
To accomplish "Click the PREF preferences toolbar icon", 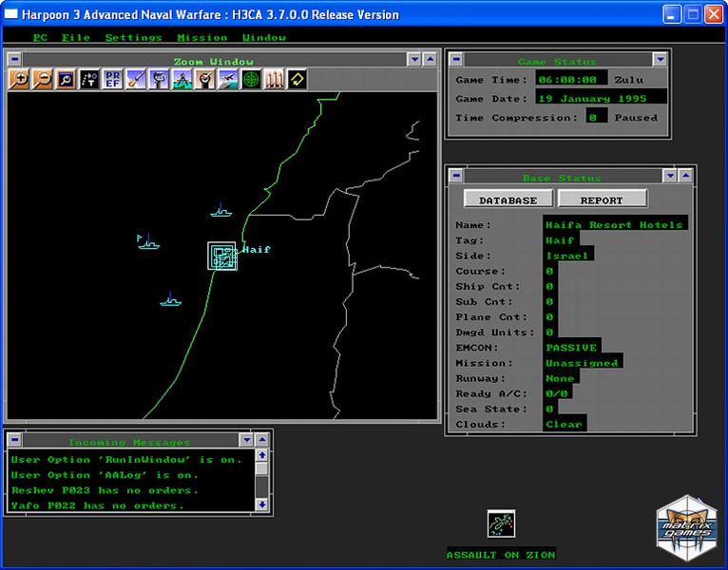I will coord(112,80).
